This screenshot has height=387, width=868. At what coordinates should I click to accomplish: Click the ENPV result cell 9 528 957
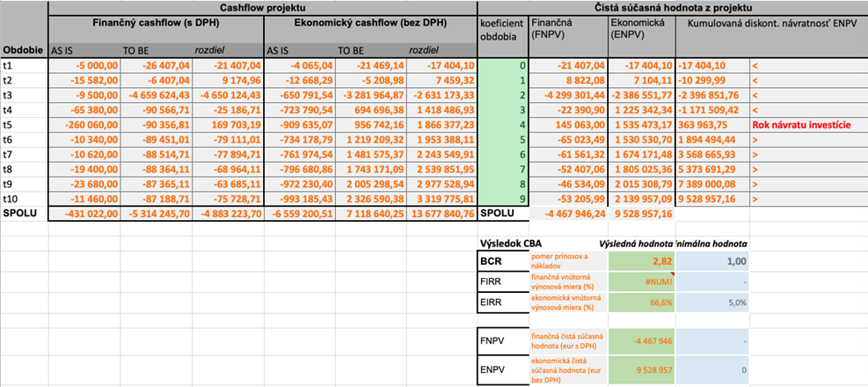coord(640,370)
